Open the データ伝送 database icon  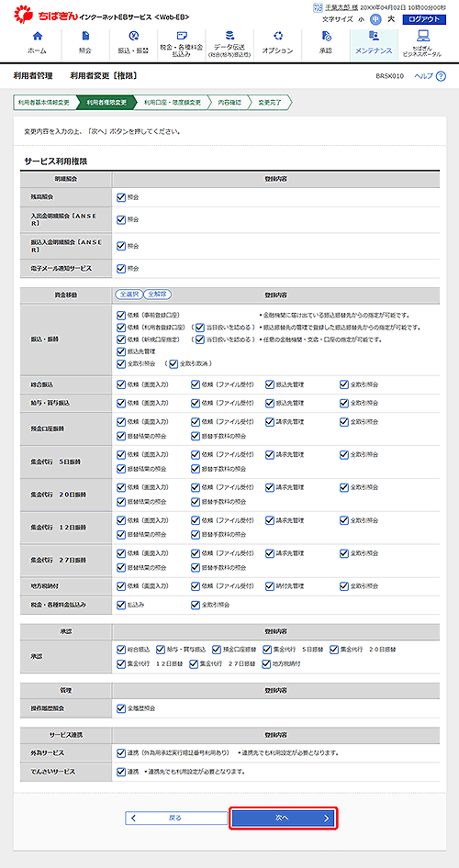(229, 35)
